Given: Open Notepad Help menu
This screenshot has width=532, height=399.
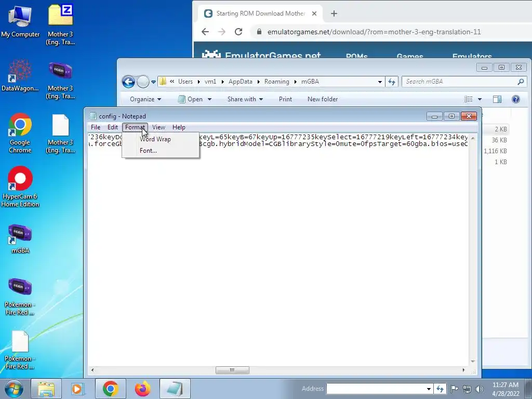Looking at the screenshot, I should click(x=179, y=127).
